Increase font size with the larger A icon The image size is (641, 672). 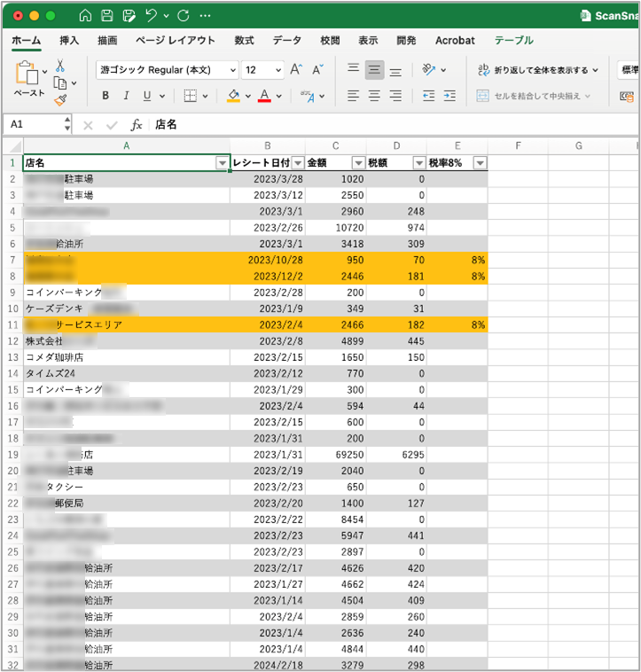296,69
